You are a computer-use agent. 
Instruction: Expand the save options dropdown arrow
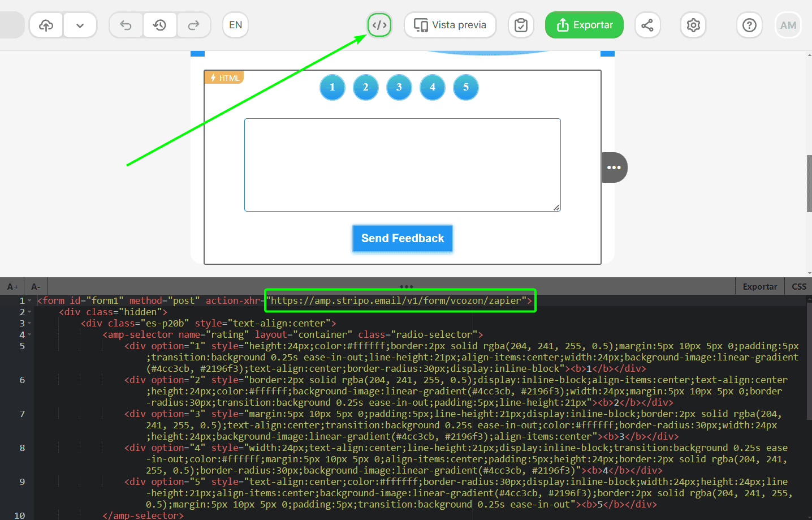80,25
